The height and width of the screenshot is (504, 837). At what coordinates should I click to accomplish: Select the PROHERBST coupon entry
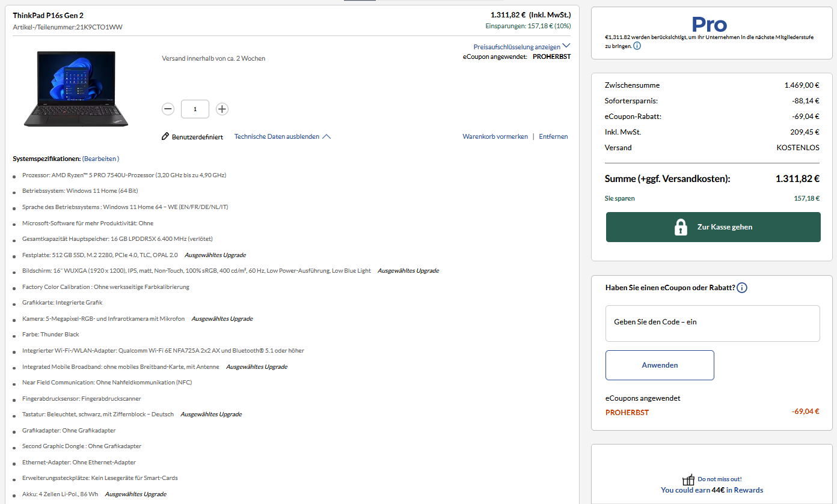click(627, 411)
